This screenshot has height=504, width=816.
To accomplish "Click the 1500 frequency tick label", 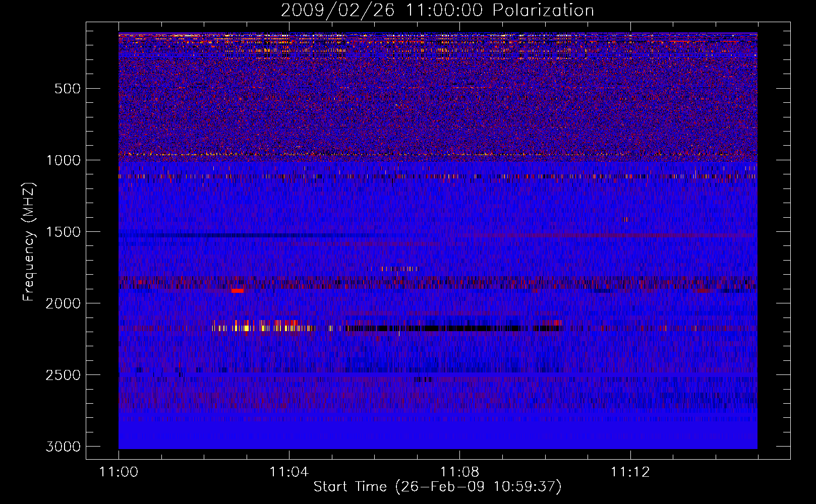I will 63,232.
